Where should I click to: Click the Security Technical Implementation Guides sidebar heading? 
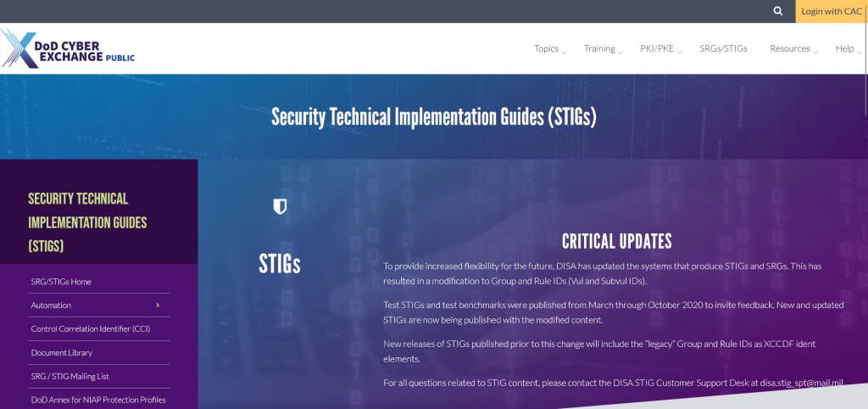coord(87,222)
